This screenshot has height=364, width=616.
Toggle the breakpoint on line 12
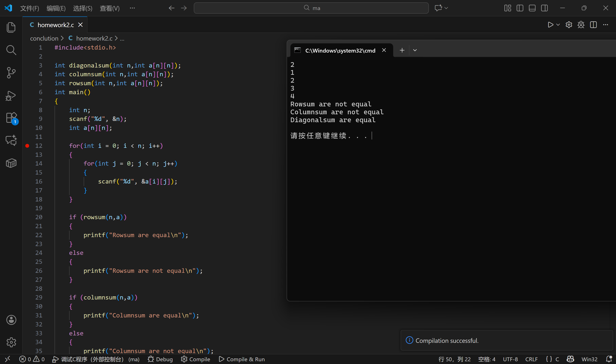(x=27, y=146)
